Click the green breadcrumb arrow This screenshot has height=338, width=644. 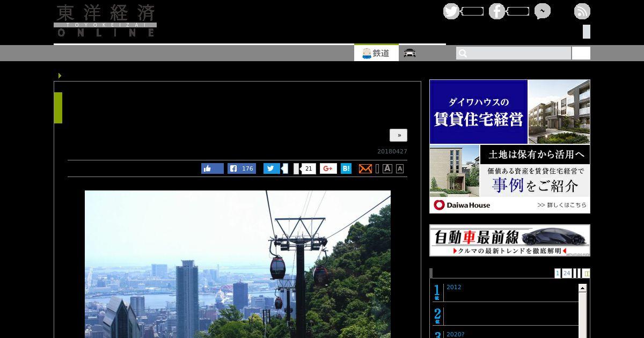[x=60, y=76]
